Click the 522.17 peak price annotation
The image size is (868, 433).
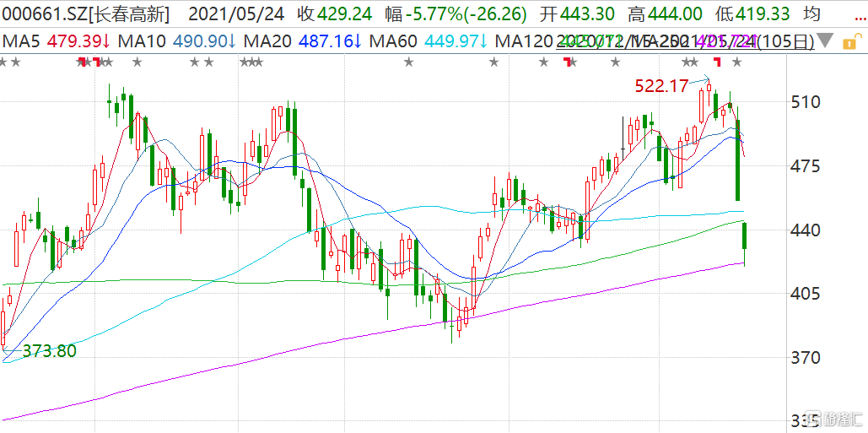[661, 86]
